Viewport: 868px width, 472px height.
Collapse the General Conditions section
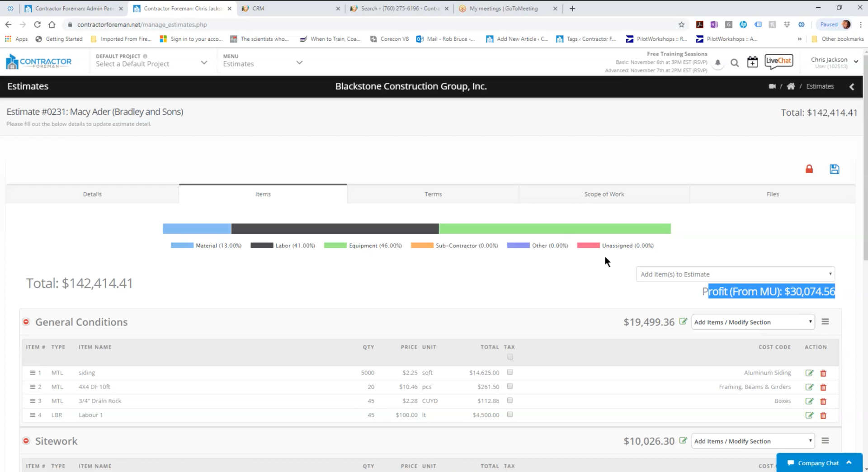(26, 321)
